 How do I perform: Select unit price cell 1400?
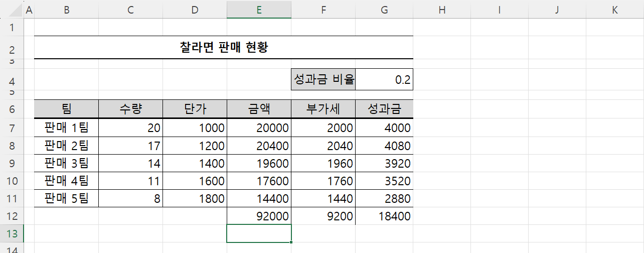click(x=195, y=163)
